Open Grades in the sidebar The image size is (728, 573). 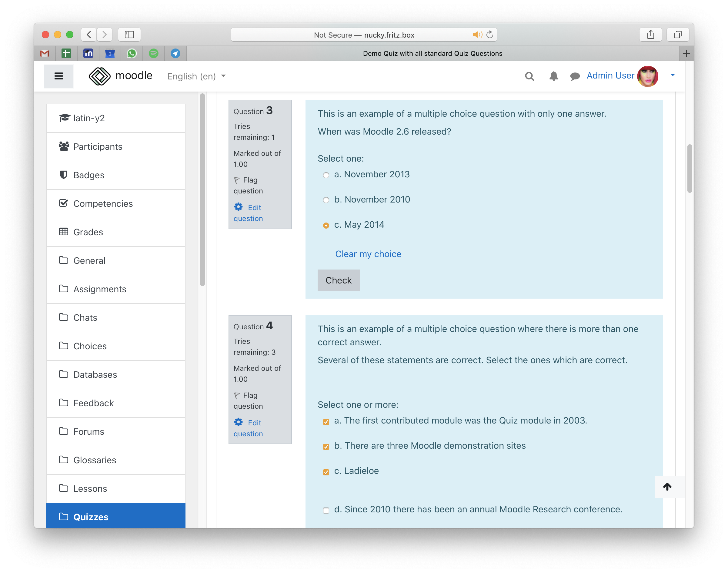point(116,232)
